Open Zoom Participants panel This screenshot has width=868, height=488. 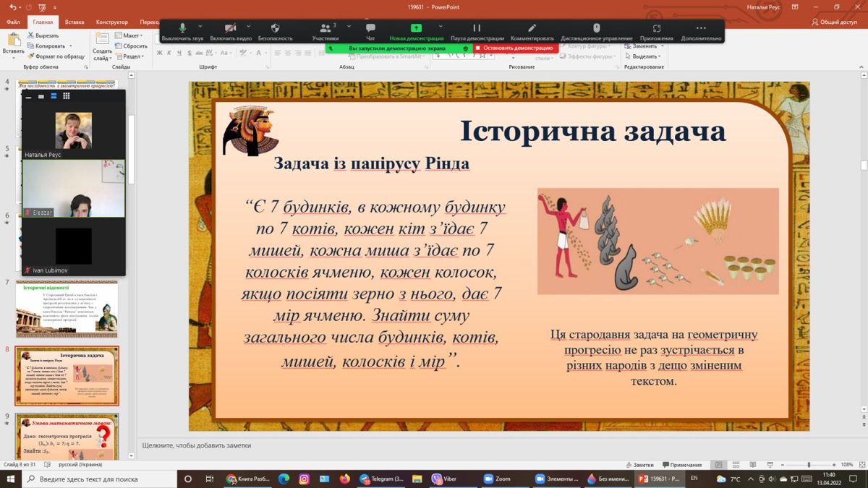click(325, 29)
